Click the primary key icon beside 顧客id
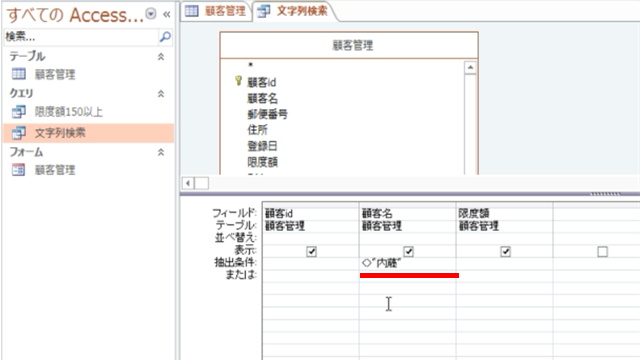640x360 pixels. click(238, 81)
